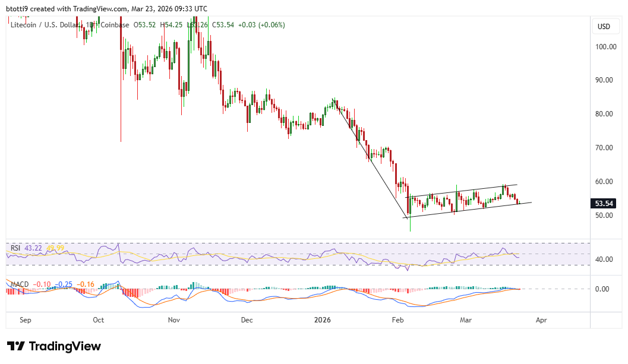The height and width of the screenshot is (364, 628).
Task: Click the yellow RSI average value 49.99
Action: point(54,247)
